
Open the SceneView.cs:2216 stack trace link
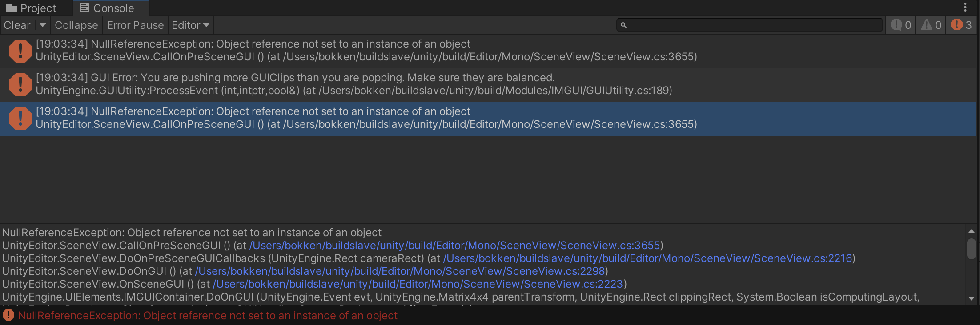pos(648,258)
